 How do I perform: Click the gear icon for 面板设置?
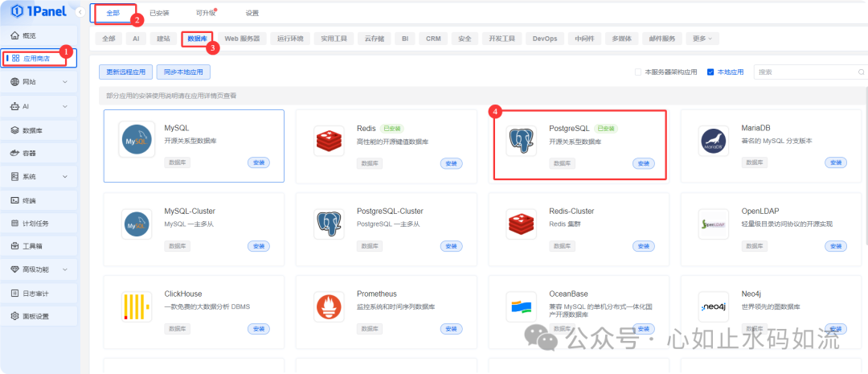click(15, 316)
